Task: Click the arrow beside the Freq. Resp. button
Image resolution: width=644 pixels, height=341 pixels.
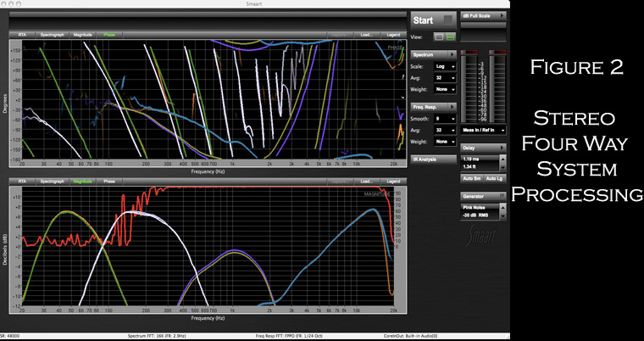Action: pyautogui.click(x=452, y=107)
